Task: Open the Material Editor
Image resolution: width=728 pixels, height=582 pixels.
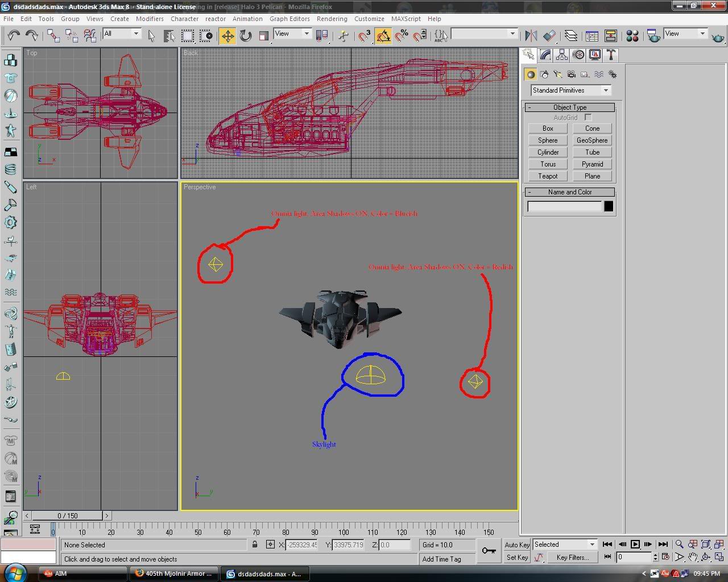Action: pos(632,36)
